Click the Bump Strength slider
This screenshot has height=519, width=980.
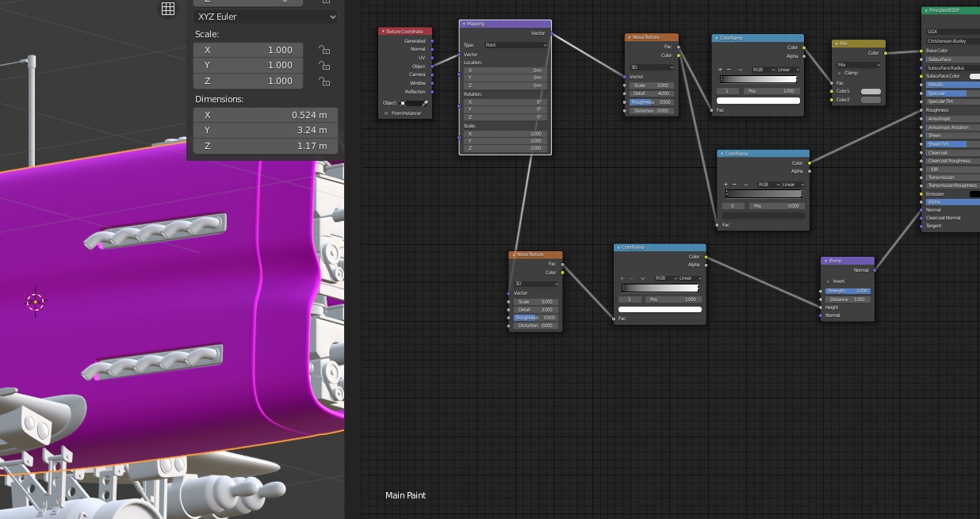tap(848, 291)
